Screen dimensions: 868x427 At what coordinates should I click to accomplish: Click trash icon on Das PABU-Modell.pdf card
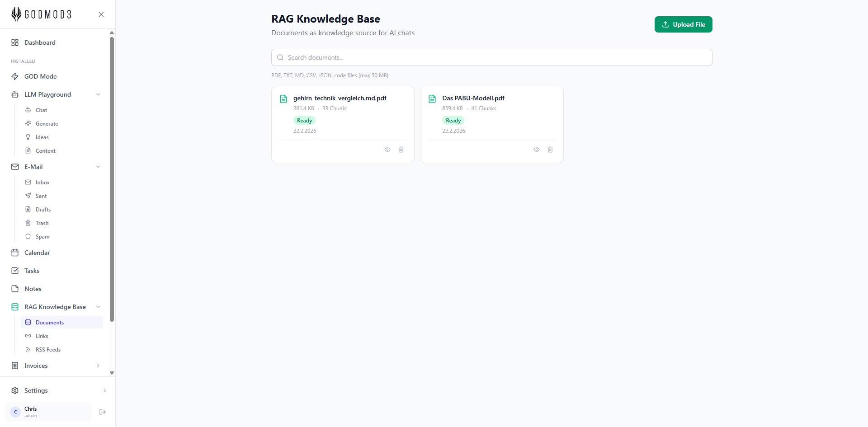[550, 150]
